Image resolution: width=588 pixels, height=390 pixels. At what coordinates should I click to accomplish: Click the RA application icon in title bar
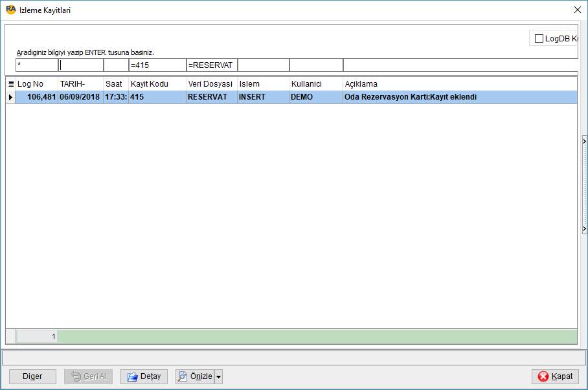pyautogui.click(x=11, y=10)
